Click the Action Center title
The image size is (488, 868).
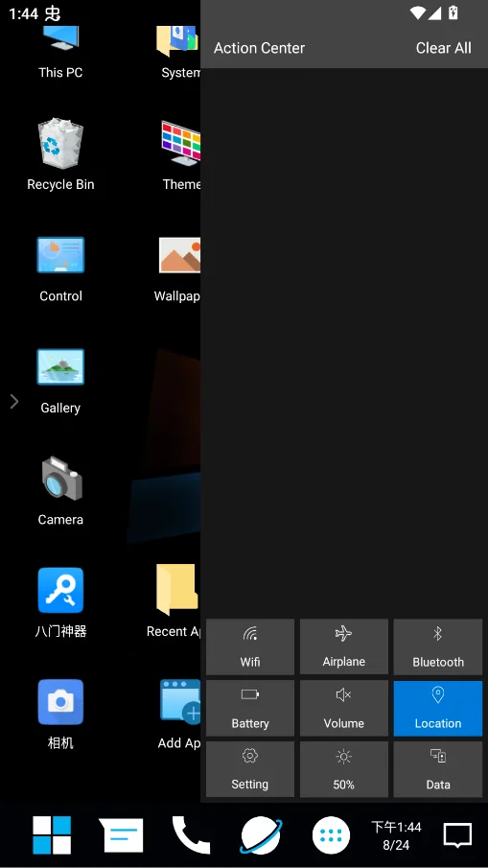259,48
